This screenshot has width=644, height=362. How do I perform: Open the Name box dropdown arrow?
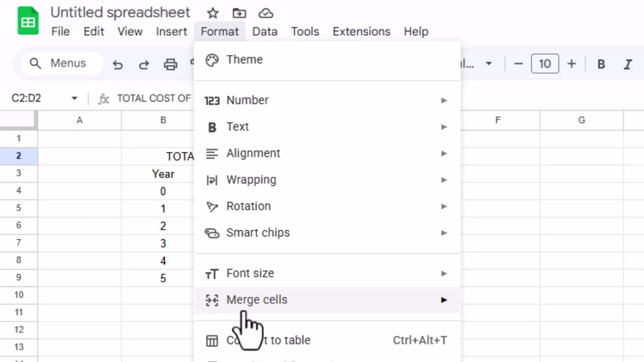point(74,98)
